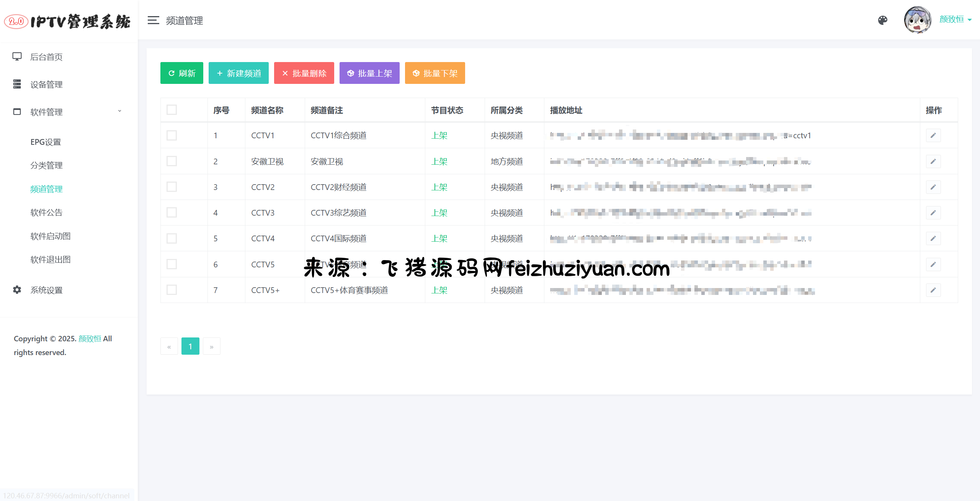
Task: Toggle the select-all header checkbox
Action: tap(171, 110)
